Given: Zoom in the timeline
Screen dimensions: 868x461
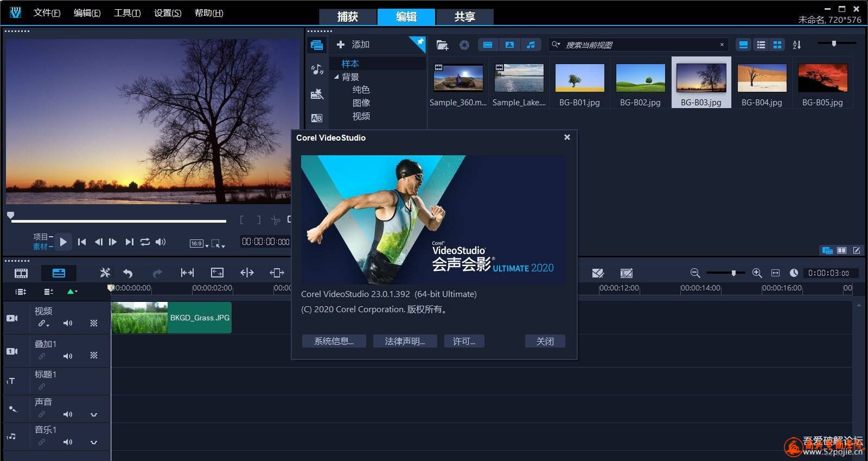Looking at the screenshot, I should click(757, 273).
